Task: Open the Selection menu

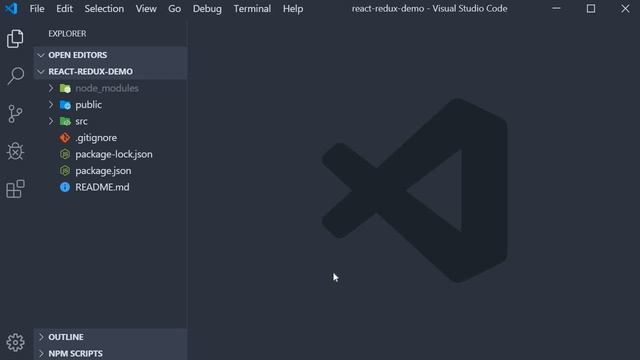Action: click(104, 9)
